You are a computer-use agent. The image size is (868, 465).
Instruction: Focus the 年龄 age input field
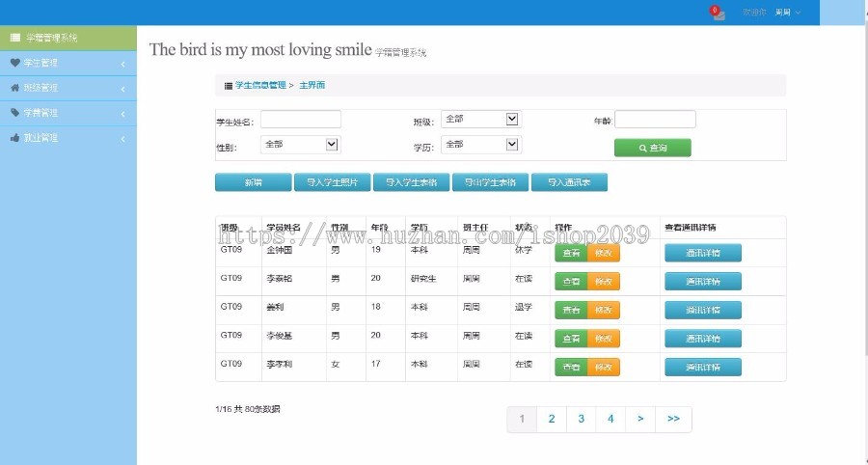[655, 119]
